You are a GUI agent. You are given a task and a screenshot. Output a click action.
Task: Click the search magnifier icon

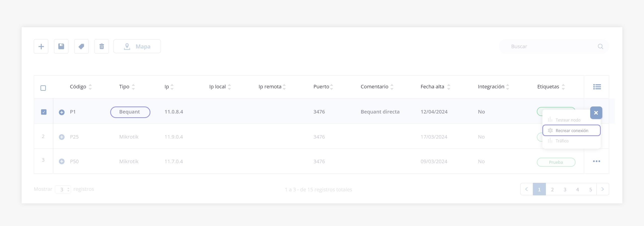pos(600,46)
